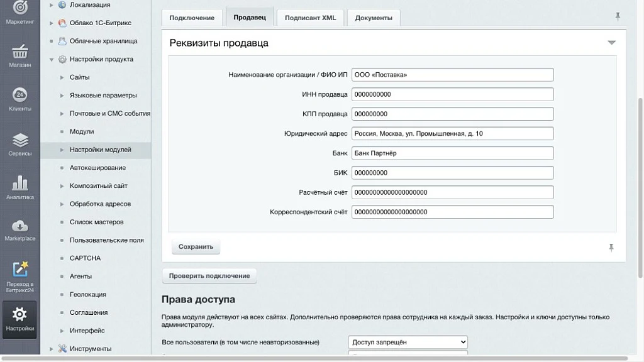Image resolution: width=644 pixels, height=362 pixels.
Task: Open Список мастеров tree item
Action: [x=96, y=222]
